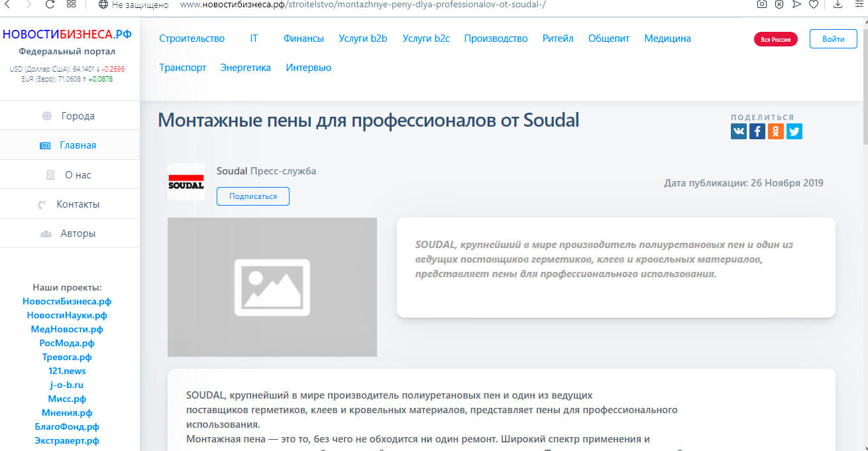This screenshot has width=868, height=451.
Task: Share article on Odnoklassniki
Action: pyautogui.click(x=776, y=131)
